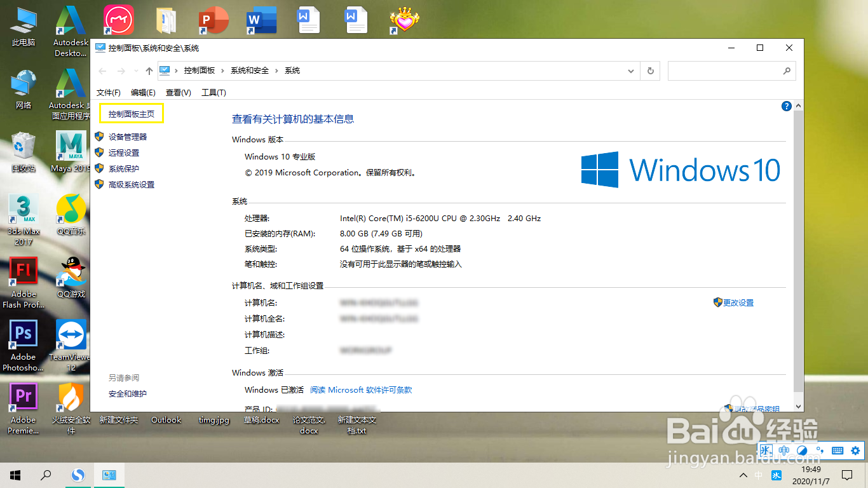The height and width of the screenshot is (488, 868).
Task: Expand chevron before 控制面板 in breadcrumb
Action: click(x=177, y=71)
